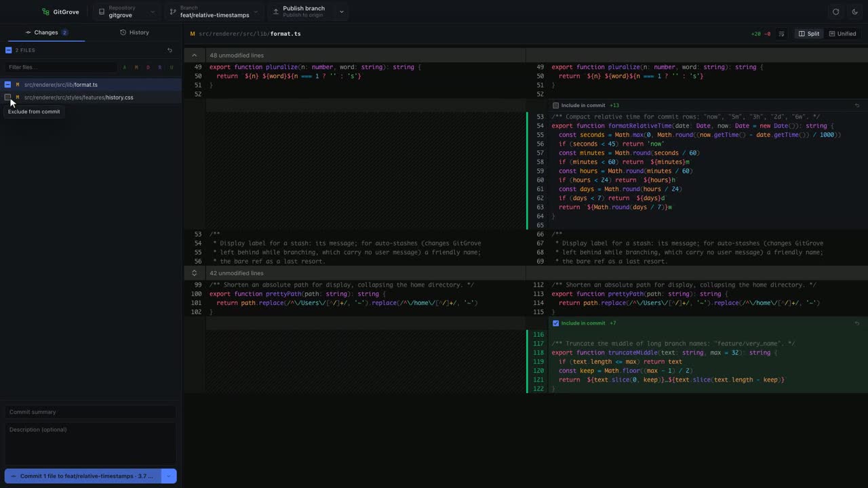
Task: Switch theme using the moon icon
Action: tap(854, 12)
